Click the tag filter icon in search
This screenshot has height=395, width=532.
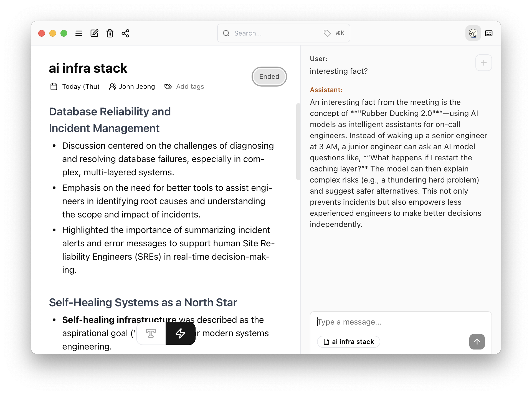[x=327, y=33]
